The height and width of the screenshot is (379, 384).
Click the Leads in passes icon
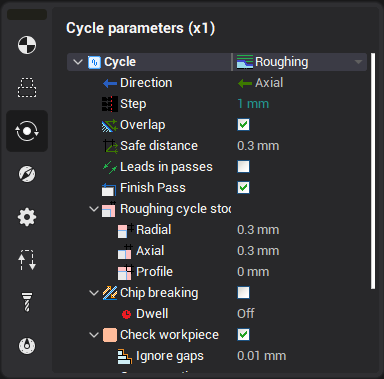(110, 167)
